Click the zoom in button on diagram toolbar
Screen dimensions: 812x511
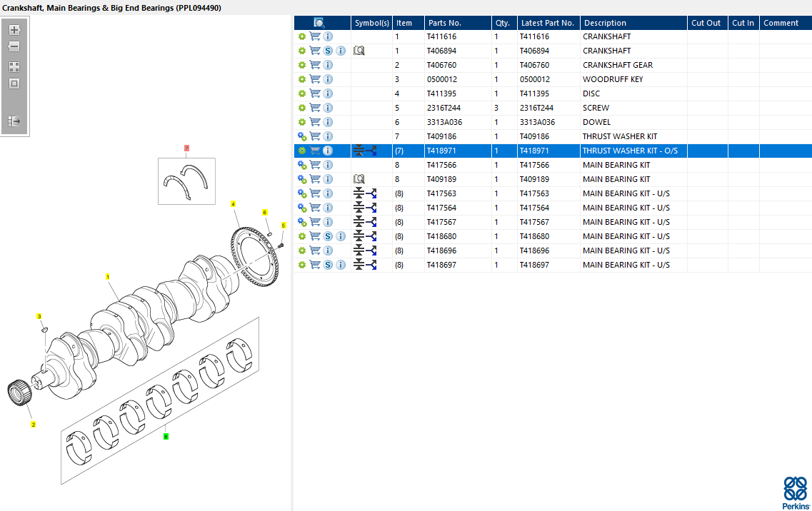tap(14, 30)
